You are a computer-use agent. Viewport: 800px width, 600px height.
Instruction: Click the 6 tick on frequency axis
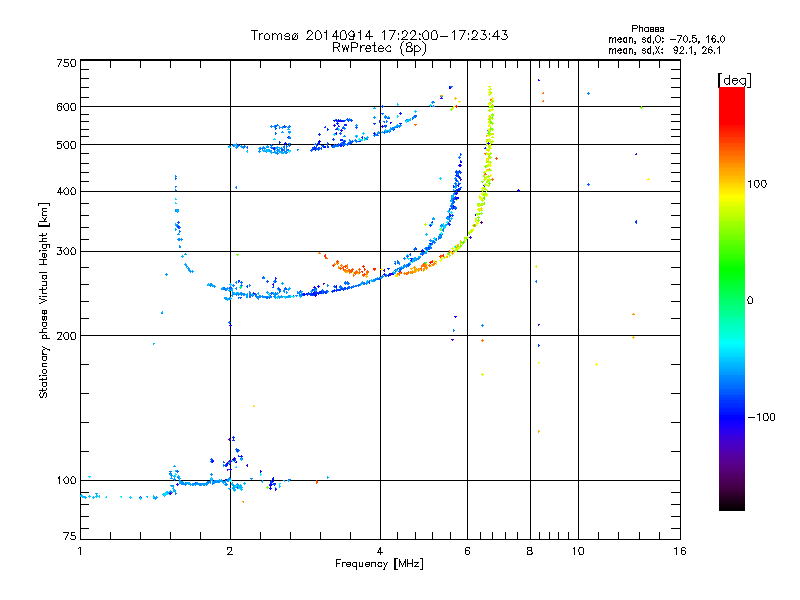[x=467, y=551]
